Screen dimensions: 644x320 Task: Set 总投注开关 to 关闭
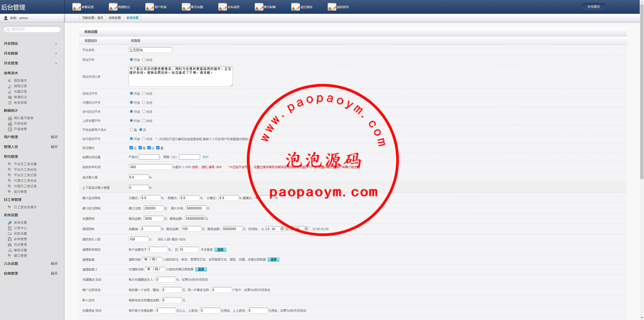tap(144, 93)
